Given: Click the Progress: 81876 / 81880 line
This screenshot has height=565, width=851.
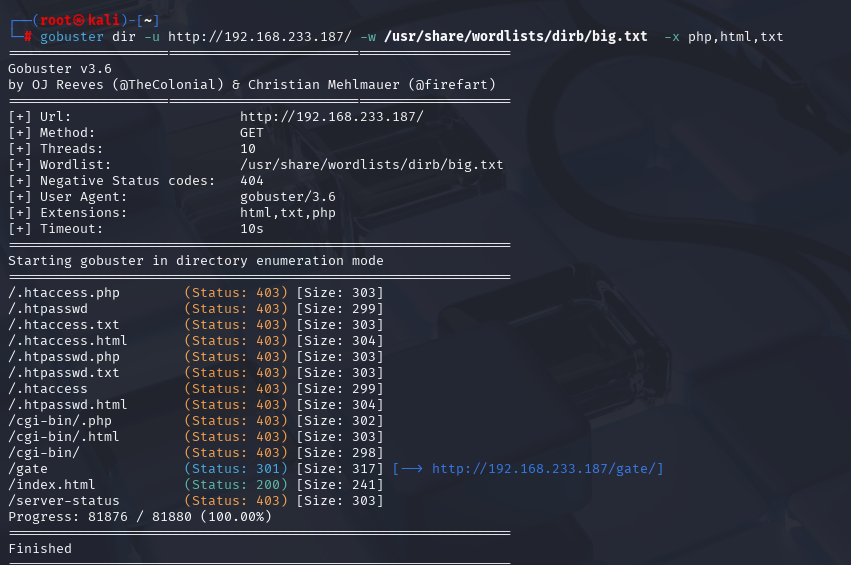Looking at the screenshot, I should 140,517.
